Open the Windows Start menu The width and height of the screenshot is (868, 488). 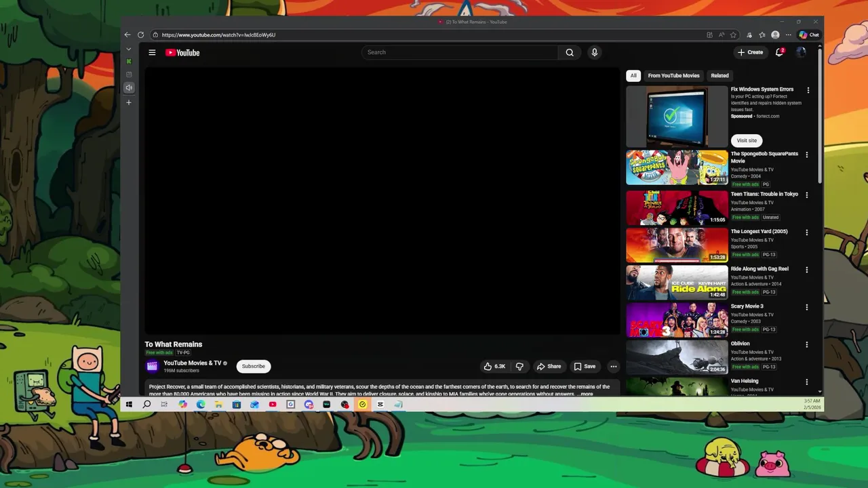[129, 405]
